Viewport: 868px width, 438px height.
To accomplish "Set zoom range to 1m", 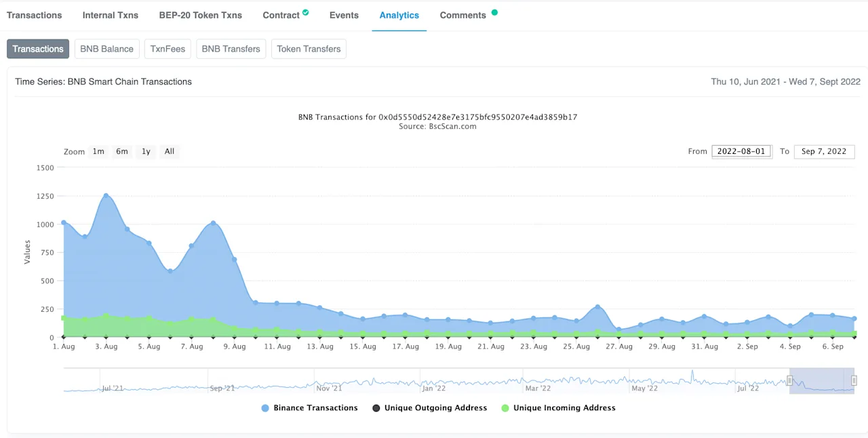I will 98,151.
